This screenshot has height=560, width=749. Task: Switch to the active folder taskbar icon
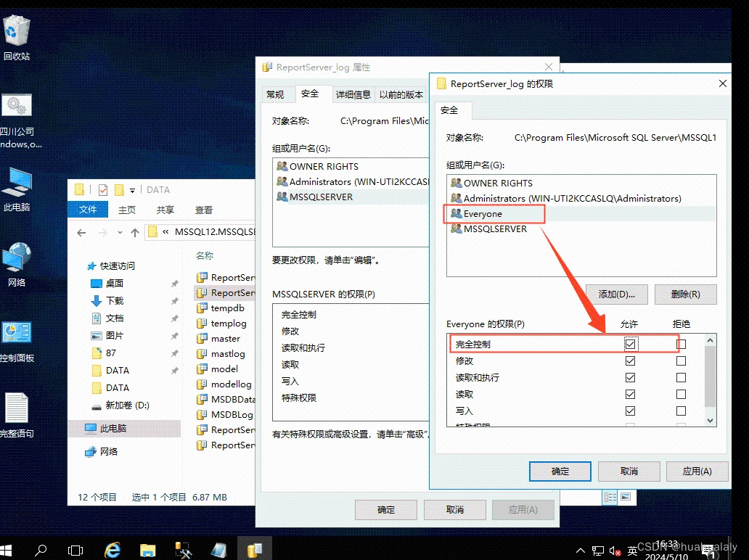[x=254, y=549]
